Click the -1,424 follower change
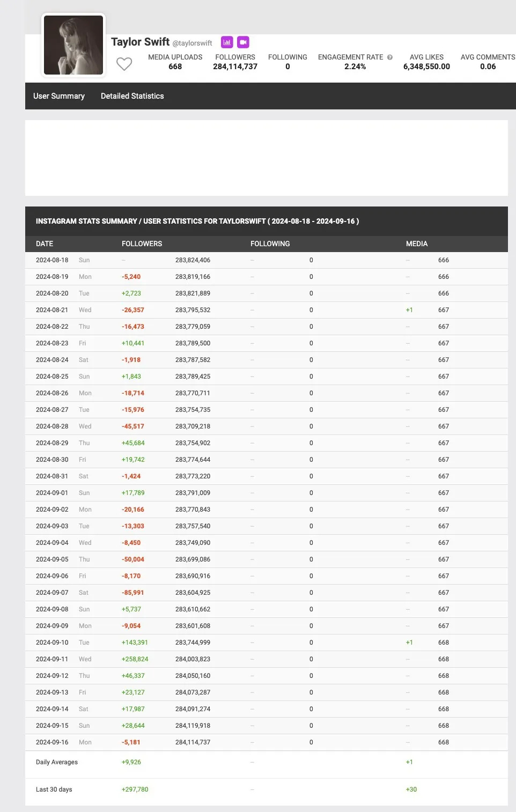Screen dimensions: 516x812 131,476
